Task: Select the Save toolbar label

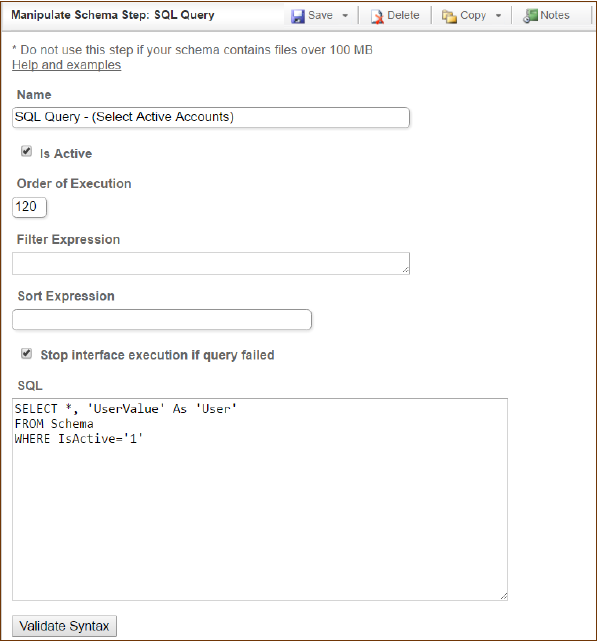Action: [x=320, y=16]
